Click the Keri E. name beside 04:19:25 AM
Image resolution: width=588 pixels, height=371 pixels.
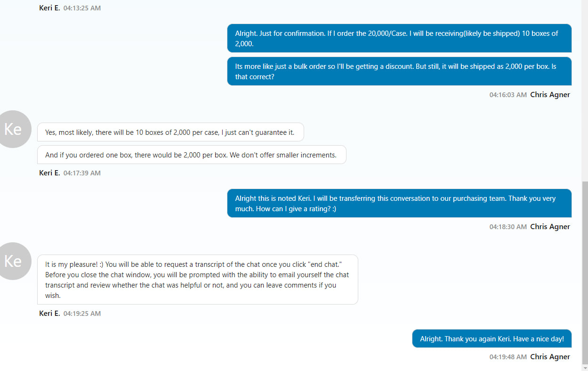[49, 313]
